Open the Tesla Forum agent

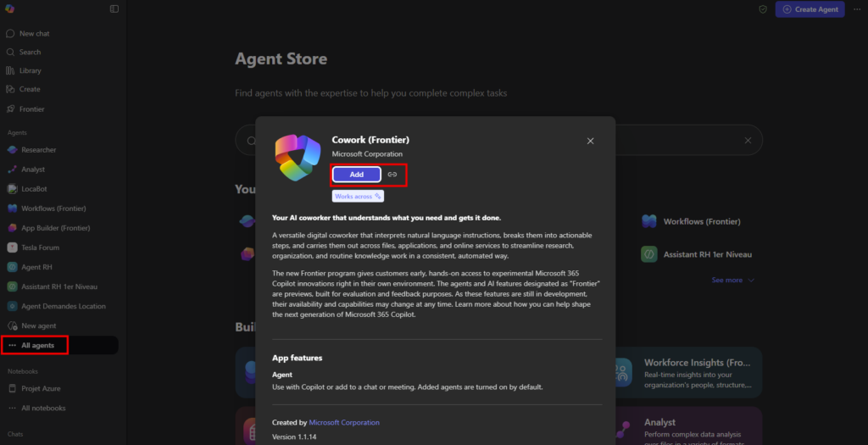41,248
